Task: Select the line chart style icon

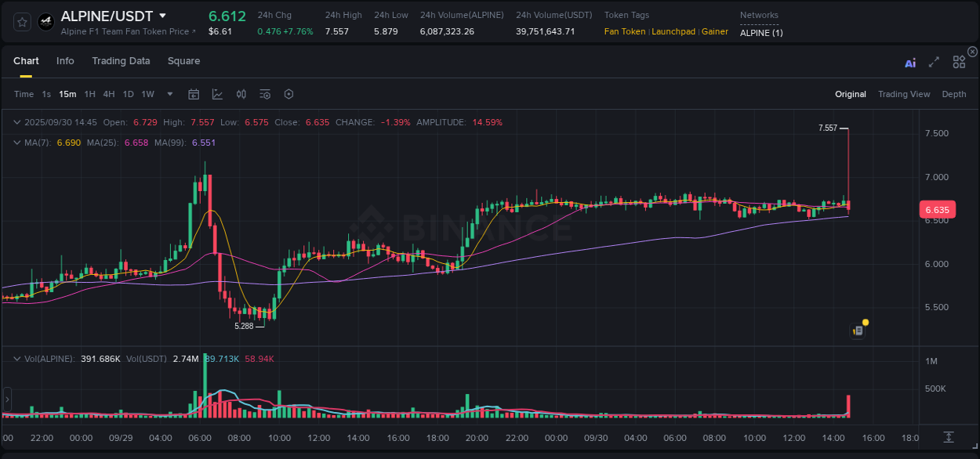Action: pos(217,94)
